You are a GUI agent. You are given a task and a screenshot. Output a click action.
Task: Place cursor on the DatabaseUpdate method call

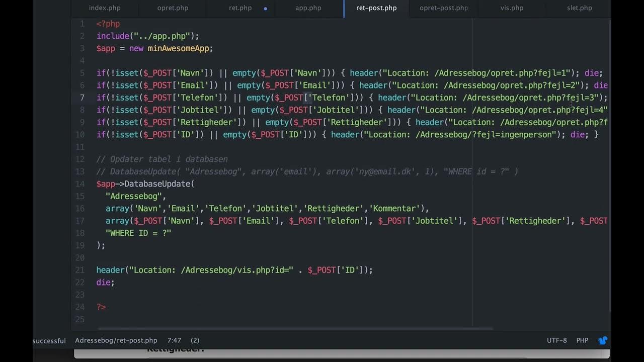(157, 184)
